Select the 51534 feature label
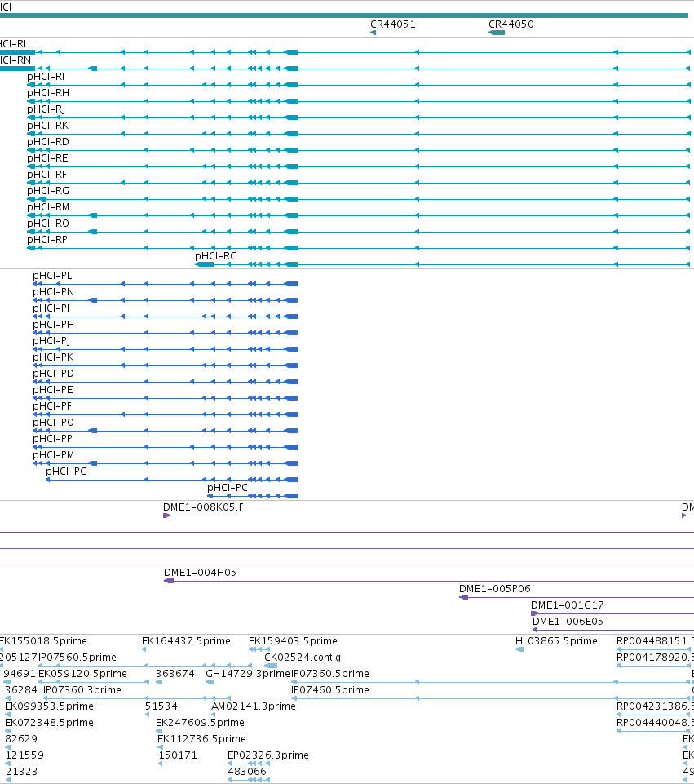Screen dimensions: 694x784 161,706
